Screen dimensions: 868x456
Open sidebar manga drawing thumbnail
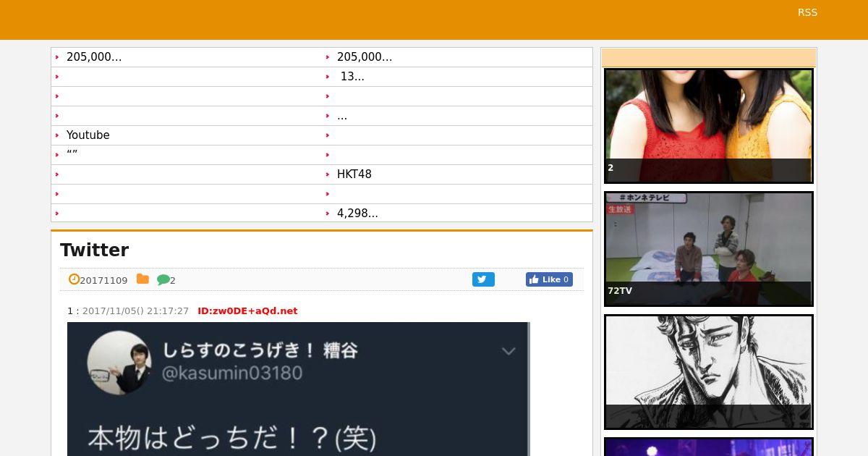[709, 372]
